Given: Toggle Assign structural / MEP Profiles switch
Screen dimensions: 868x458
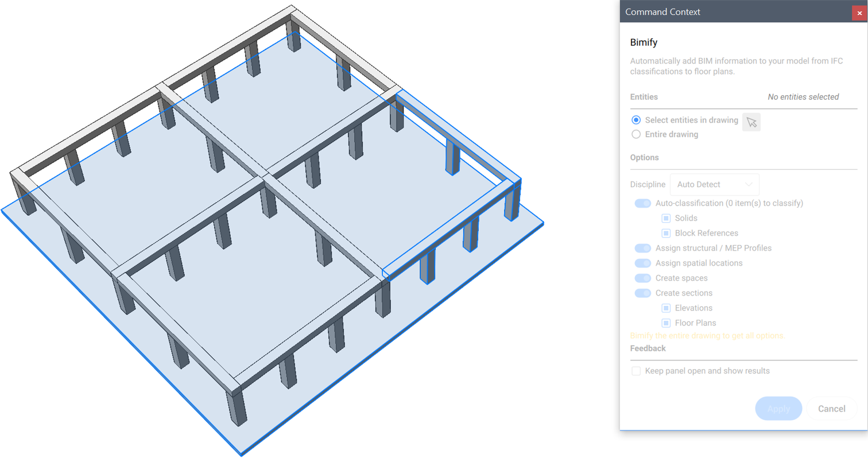Looking at the screenshot, I should pyautogui.click(x=642, y=248).
